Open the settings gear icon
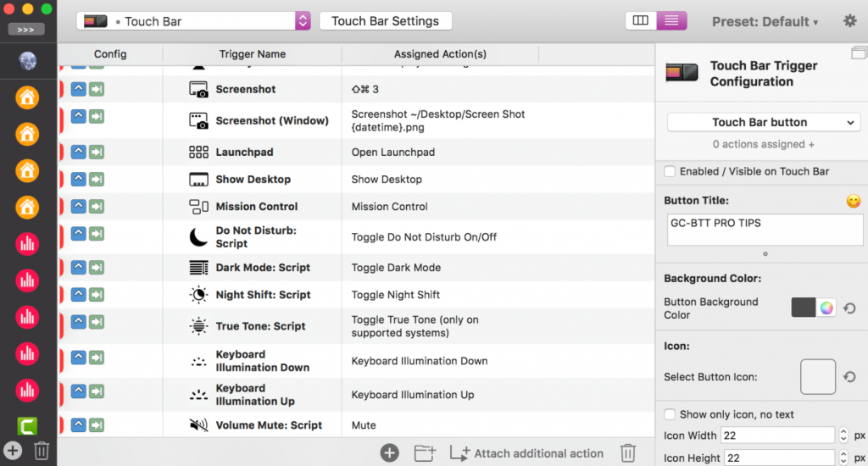868x466 pixels. click(x=849, y=21)
